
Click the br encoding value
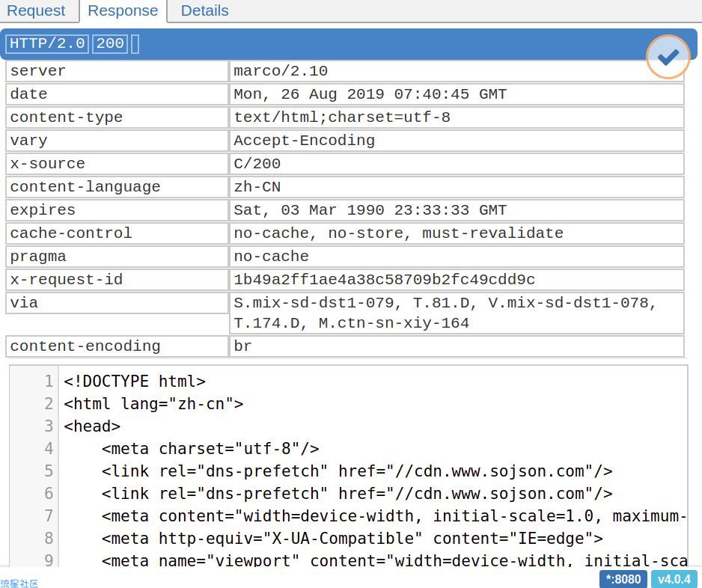457,347
